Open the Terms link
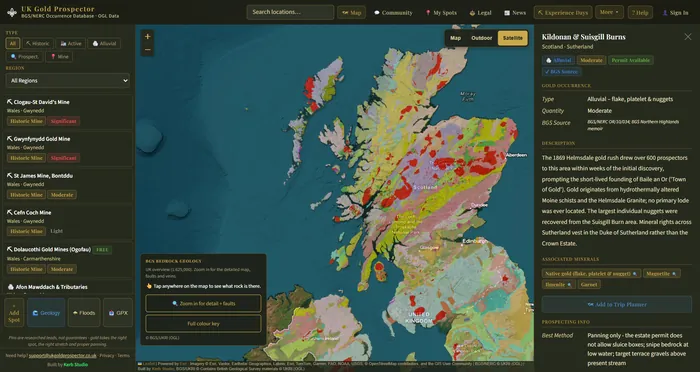This screenshot has width=700, height=372. click(123, 355)
